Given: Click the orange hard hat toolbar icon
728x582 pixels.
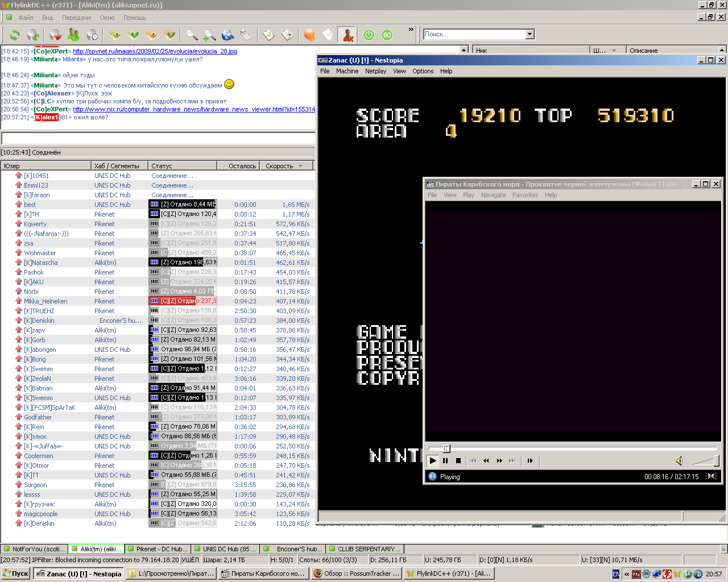Looking at the screenshot, I should click(309, 35).
